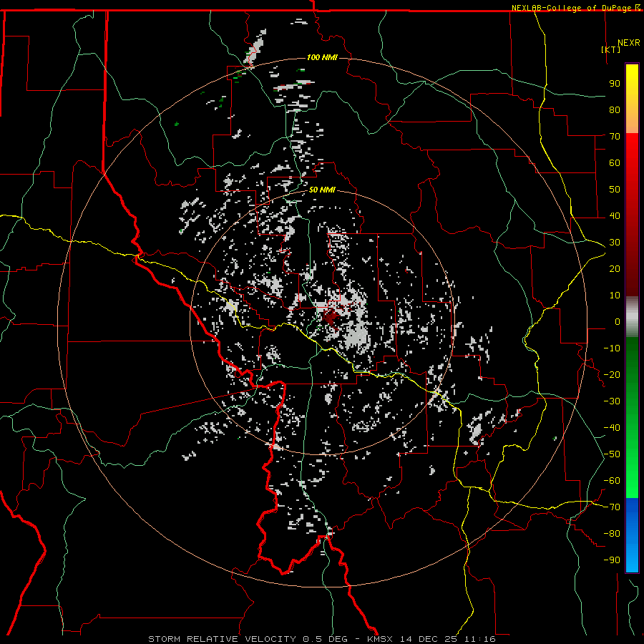Click the -40 scale tick label
644x644 pixels.
click(612, 428)
